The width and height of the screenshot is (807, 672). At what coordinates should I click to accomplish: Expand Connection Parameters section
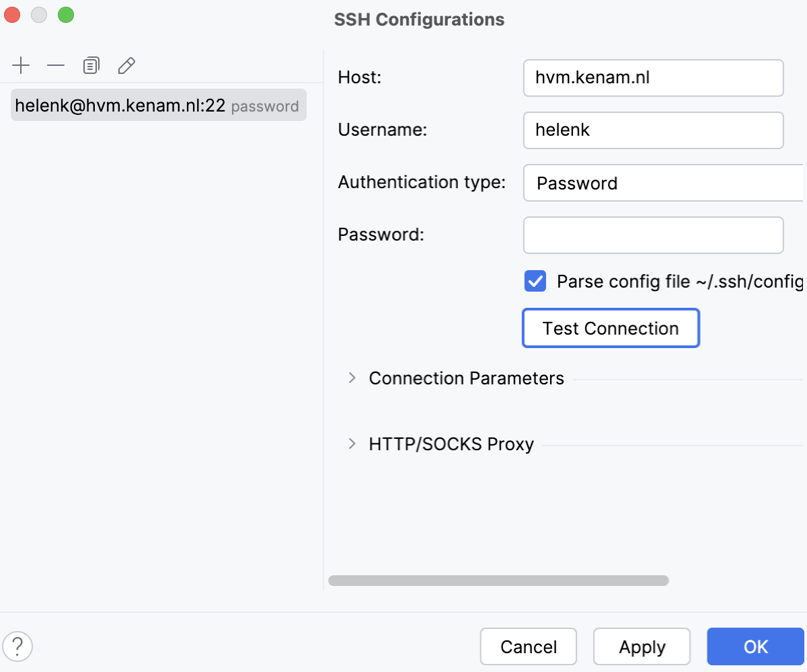351,378
